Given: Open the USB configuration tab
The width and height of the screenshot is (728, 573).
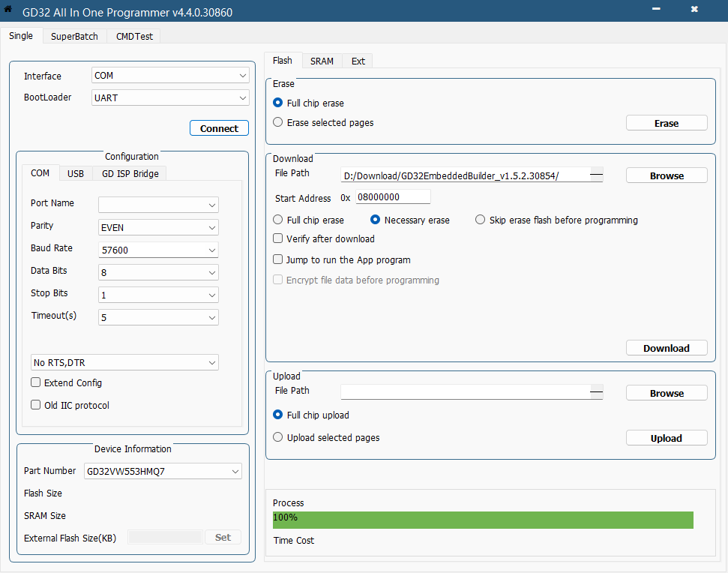Looking at the screenshot, I should (x=76, y=174).
